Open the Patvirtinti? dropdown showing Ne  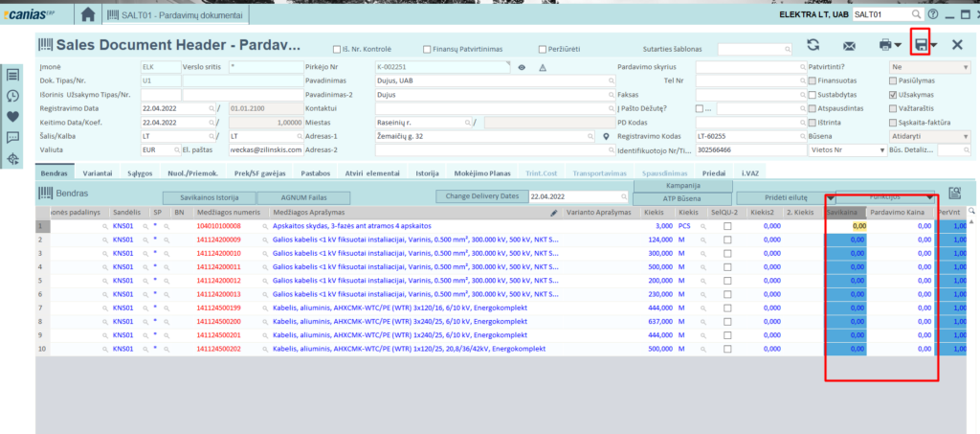click(x=926, y=68)
